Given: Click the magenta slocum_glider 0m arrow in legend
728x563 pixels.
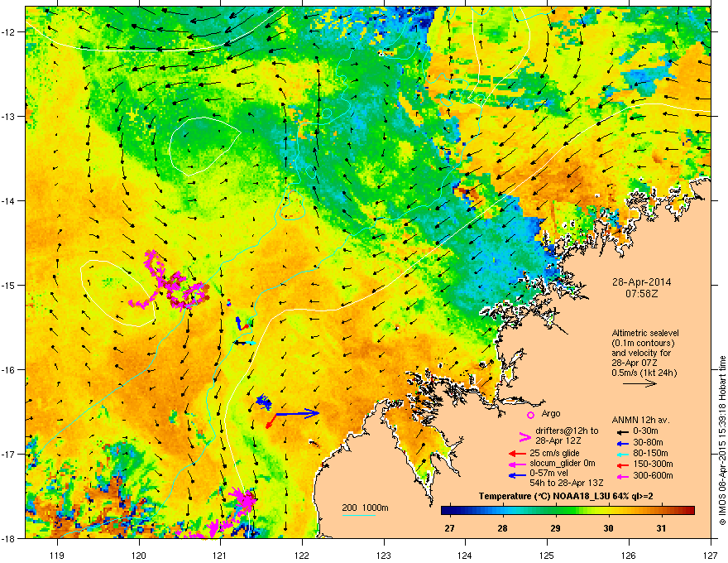Looking at the screenshot, I should (517, 464).
